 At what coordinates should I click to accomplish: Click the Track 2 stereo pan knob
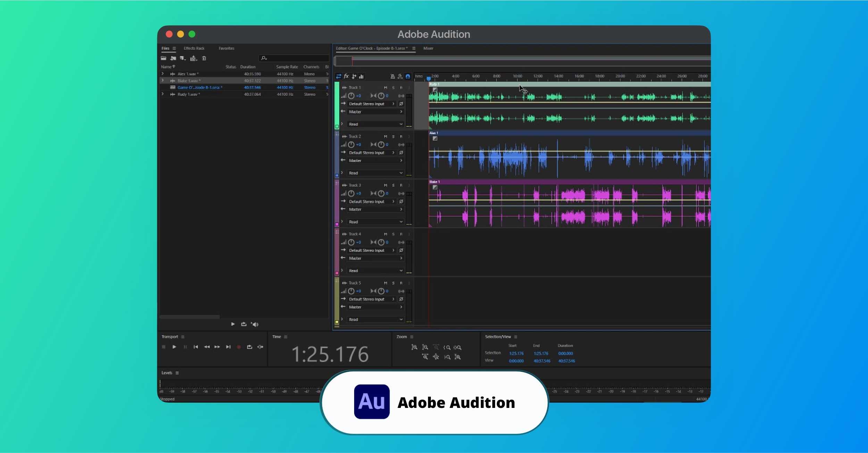tap(381, 145)
